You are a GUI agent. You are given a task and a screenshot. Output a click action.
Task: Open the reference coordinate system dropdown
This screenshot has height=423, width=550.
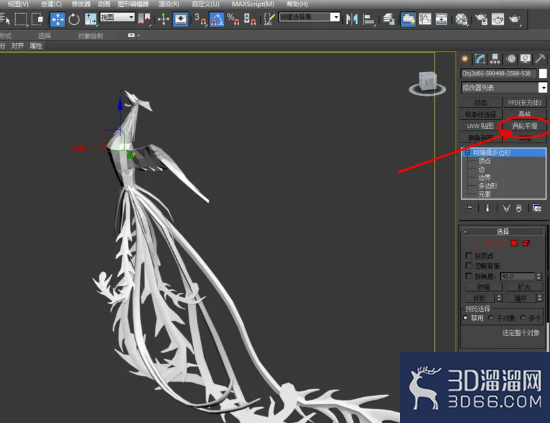tap(118, 17)
